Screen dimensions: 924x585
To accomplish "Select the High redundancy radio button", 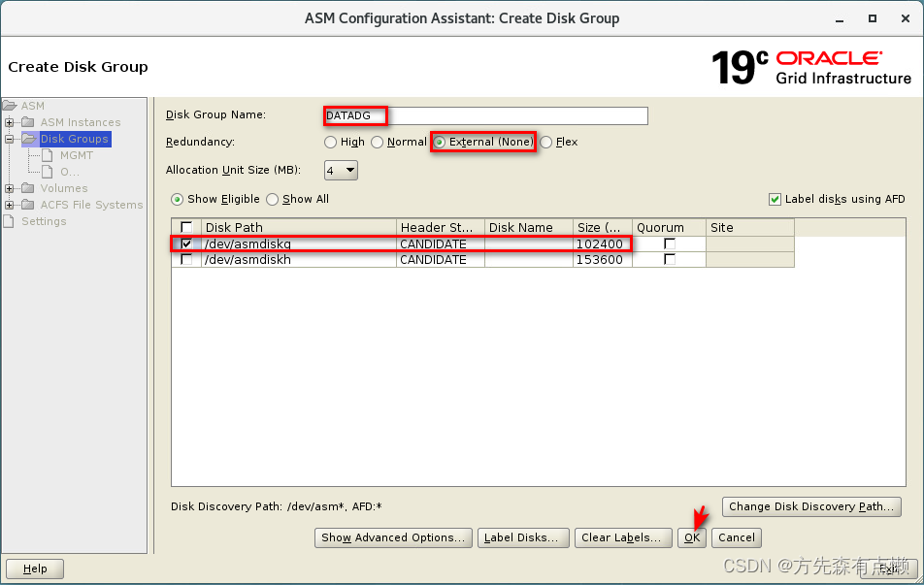I will (331, 142).
